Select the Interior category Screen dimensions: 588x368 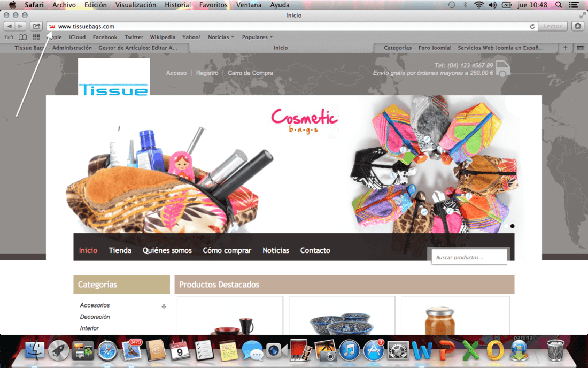click(89, 328)
